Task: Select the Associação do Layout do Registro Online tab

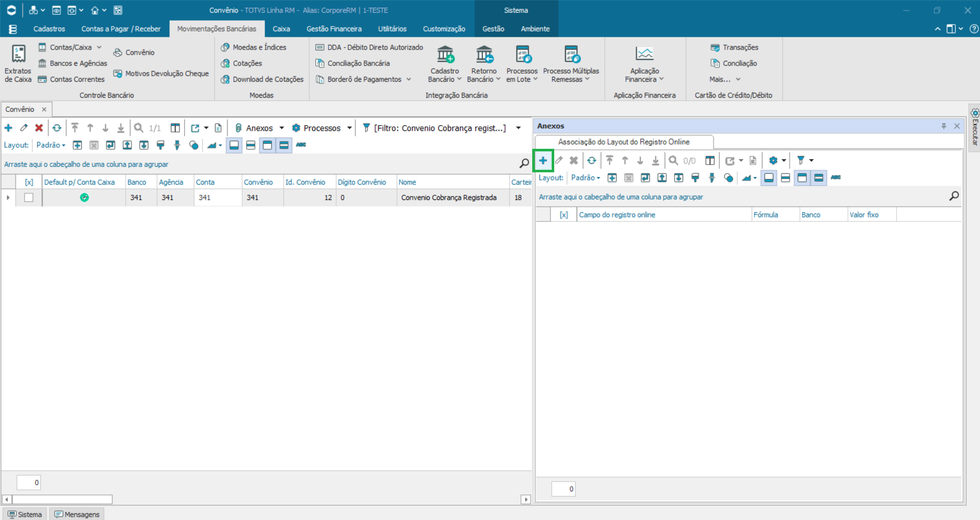Action: pos(624,142)
